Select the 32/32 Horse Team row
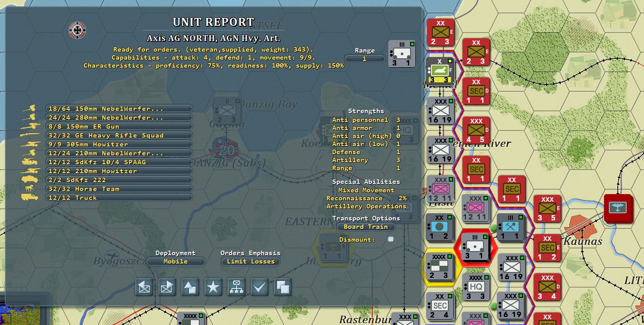644x325 pixels. [119, 189]
